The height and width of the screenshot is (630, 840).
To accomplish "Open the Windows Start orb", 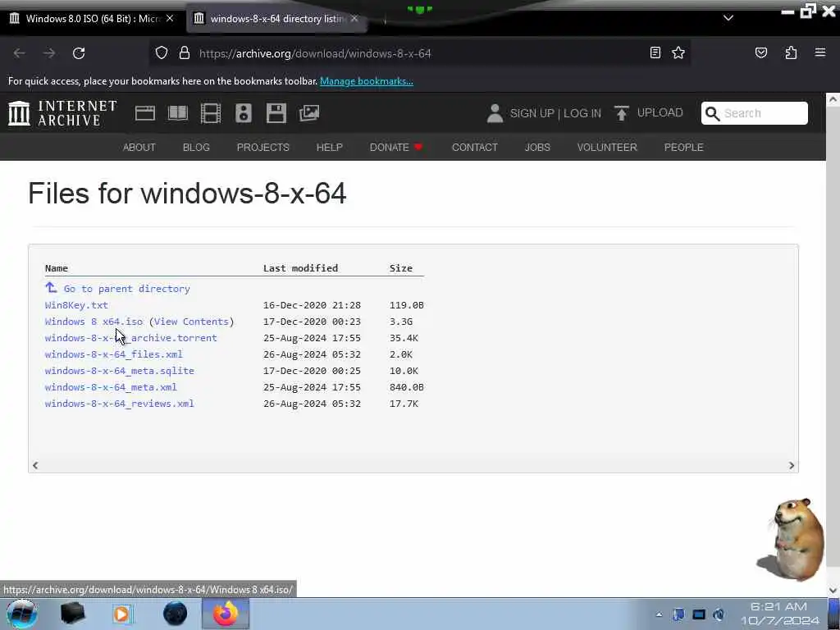I will (22, 614).
